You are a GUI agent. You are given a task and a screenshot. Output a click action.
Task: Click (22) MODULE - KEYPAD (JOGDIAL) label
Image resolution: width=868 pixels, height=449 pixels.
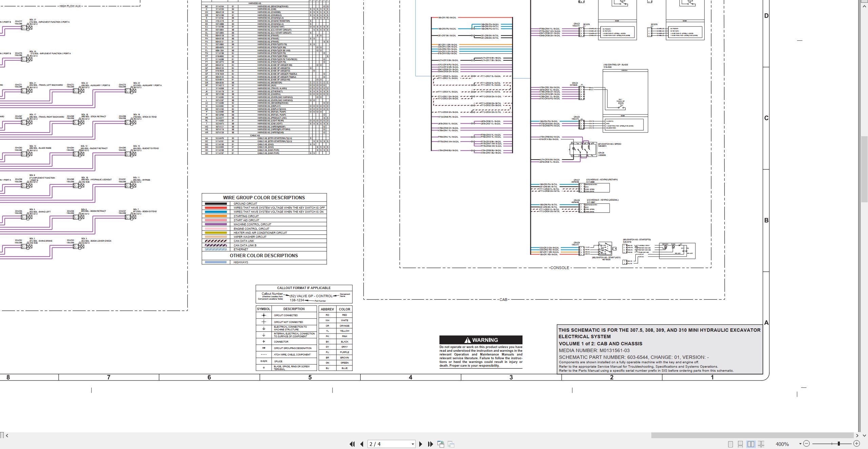(603, 200)
